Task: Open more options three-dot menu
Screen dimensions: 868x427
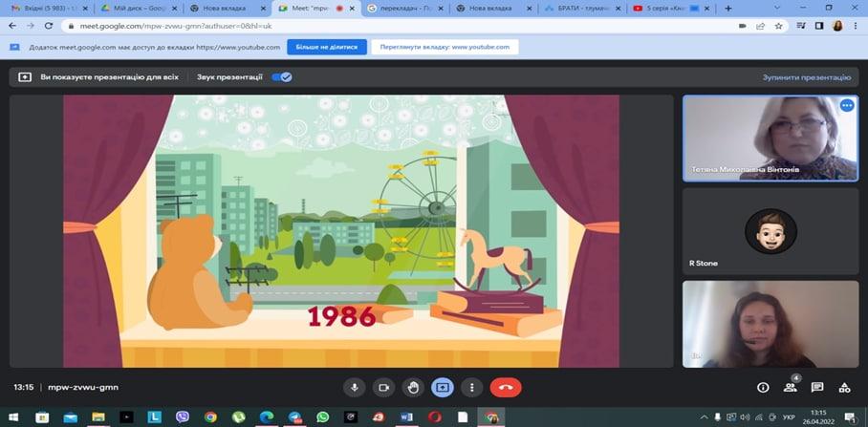Action: (x=471, y=388)
